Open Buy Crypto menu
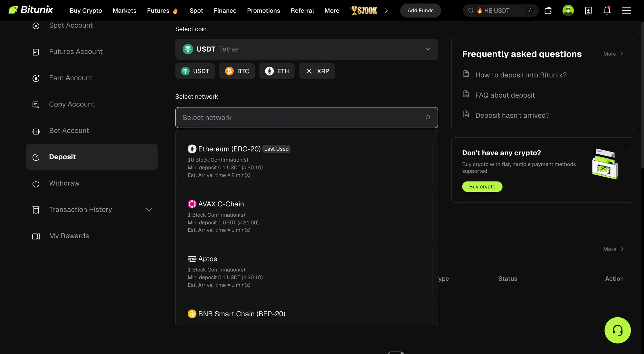The width and height of the screenshot is (644, 354). (x=86, y=11)
